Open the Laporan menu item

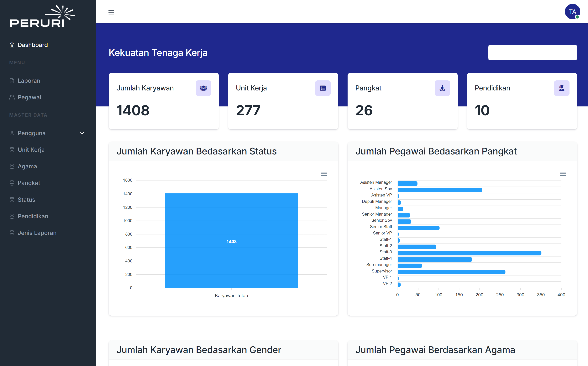pos(29,81)
